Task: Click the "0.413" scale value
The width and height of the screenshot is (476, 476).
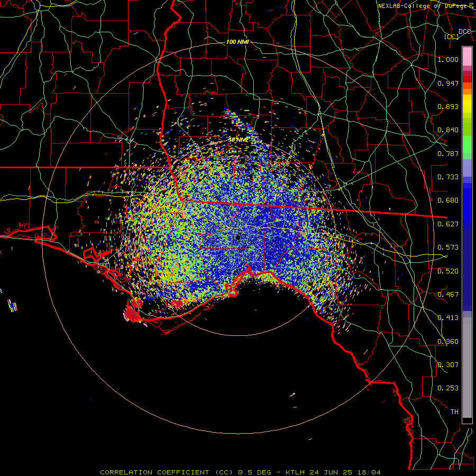Action: pos(448,318)
